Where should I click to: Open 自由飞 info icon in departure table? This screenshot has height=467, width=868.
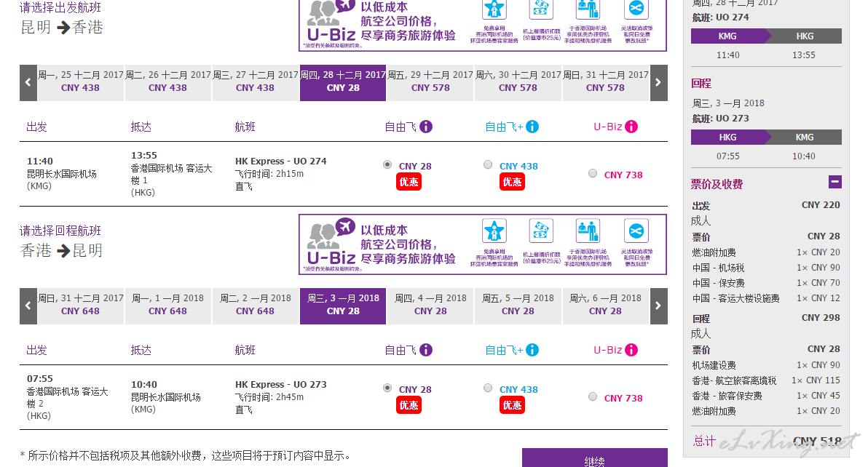tap(426, 127)
